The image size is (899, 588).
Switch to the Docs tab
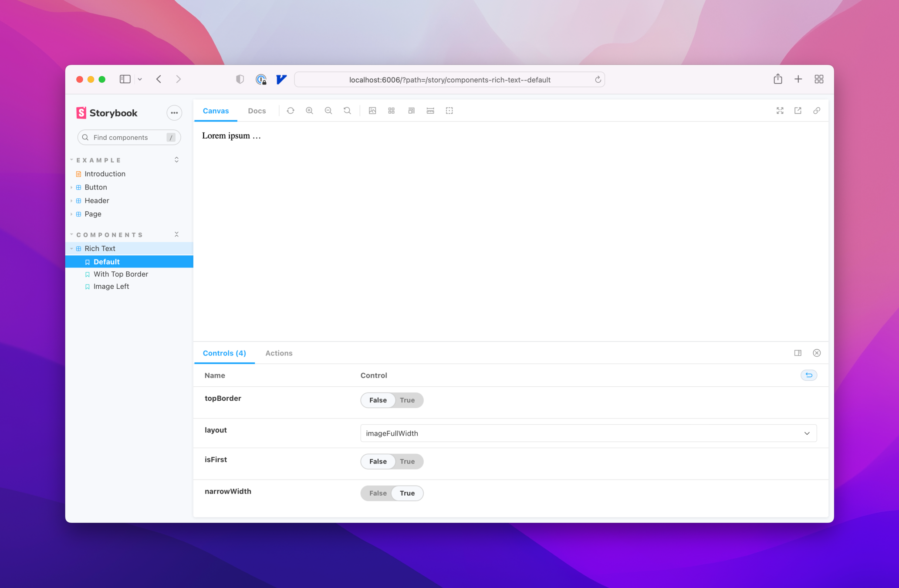257,111
